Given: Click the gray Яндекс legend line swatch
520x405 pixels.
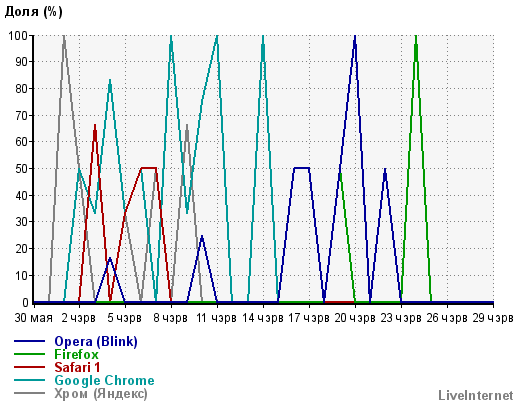Looking at the screenshot, I should pos(29,393).
